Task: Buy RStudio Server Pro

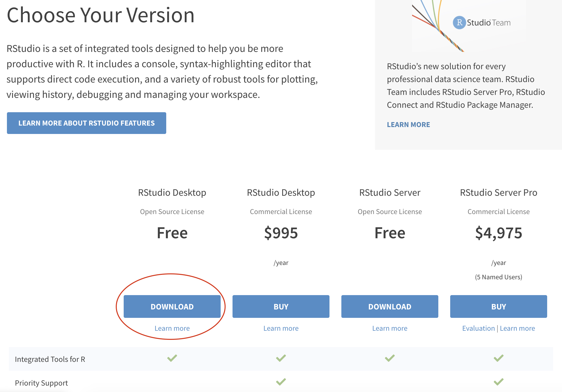Action: point(499,306)
